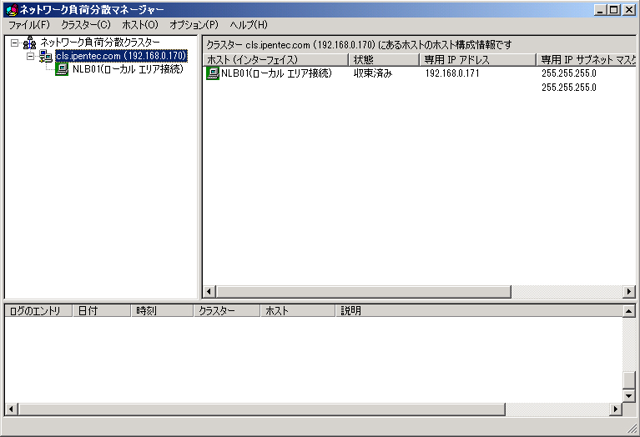Click the クラスター log column header
Screen dimensions: 640x437
[x=227, y=311]
